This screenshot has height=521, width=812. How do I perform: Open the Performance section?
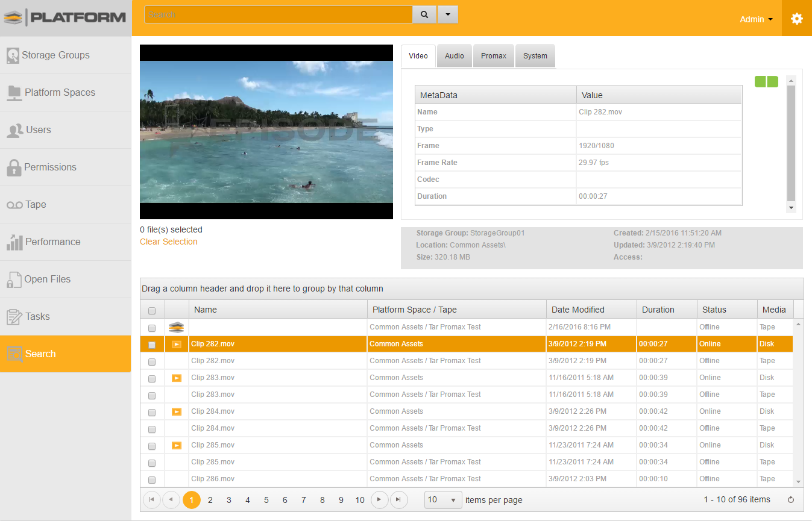65,242
